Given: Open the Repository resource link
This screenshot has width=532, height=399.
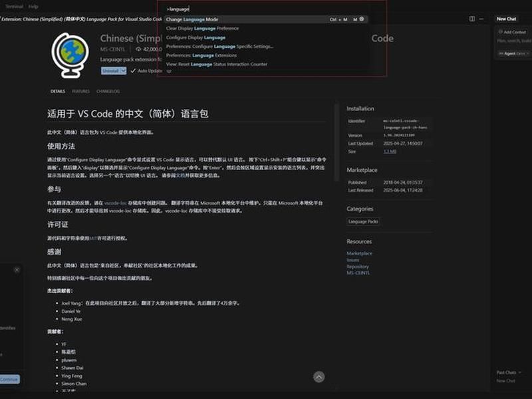Looking at the screenshot, I should point(358,267).
